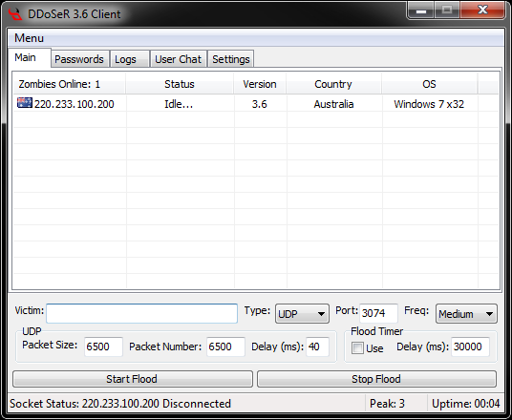Focus the Victim input field
Screen dimensions: 512x420
[x=141, y=314]
